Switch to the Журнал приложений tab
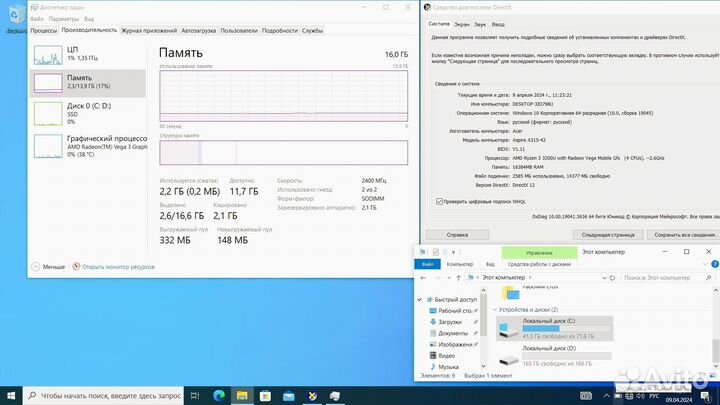 point(149,31)
